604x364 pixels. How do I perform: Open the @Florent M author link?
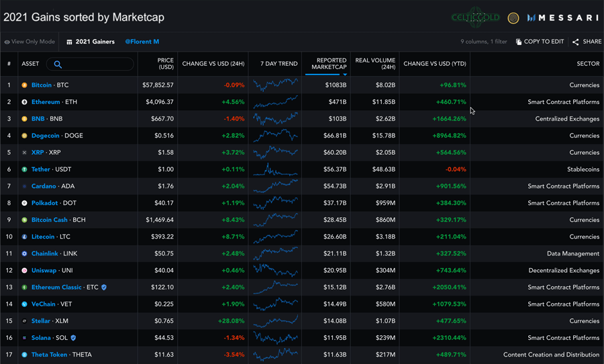pyautogui.click(x=142, y=42)
